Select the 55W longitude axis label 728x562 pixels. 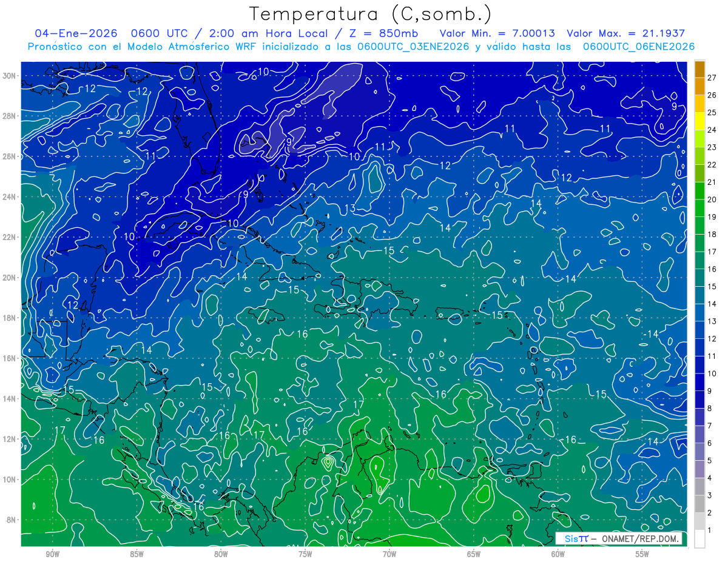click(x=642, y=554)
